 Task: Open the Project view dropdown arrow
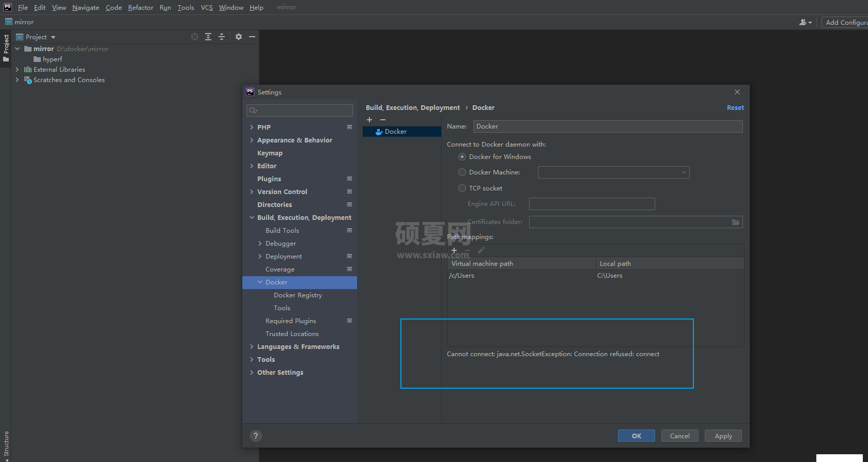tap(53, 37)
